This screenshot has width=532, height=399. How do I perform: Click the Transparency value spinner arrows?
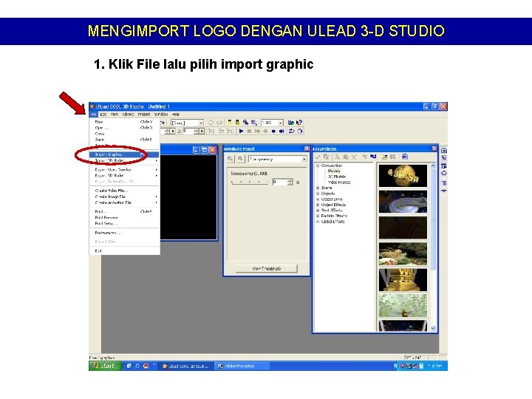coord(290,183)
